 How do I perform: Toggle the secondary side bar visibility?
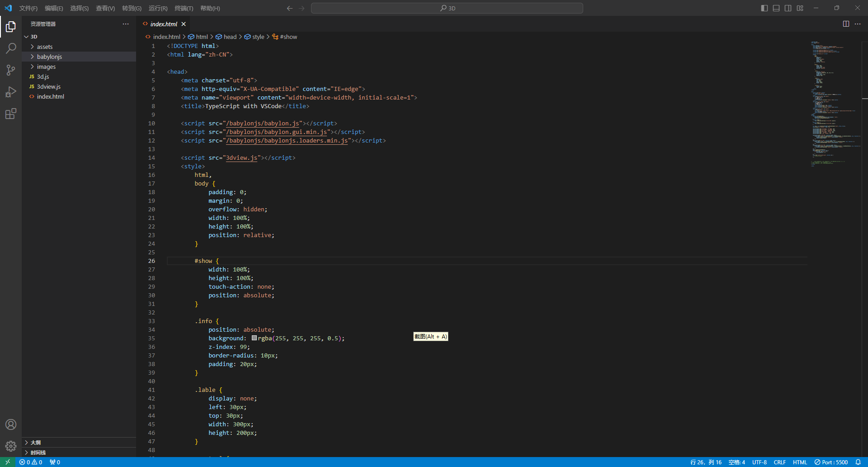point(788,8)
